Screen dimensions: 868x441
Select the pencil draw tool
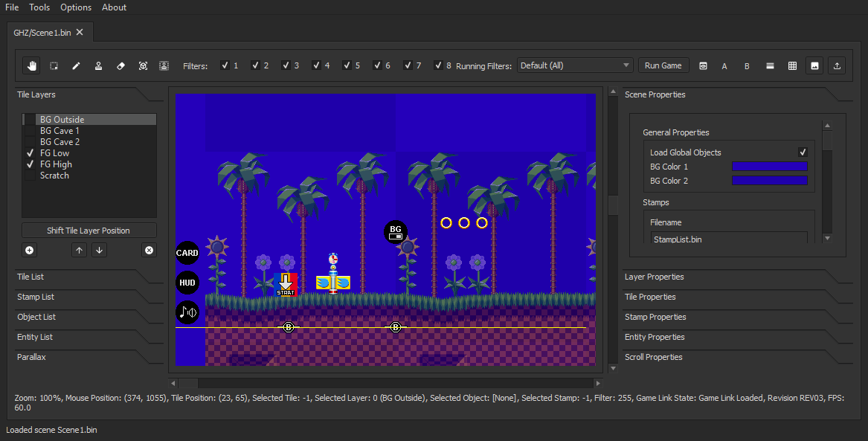[x=76, y=66]
